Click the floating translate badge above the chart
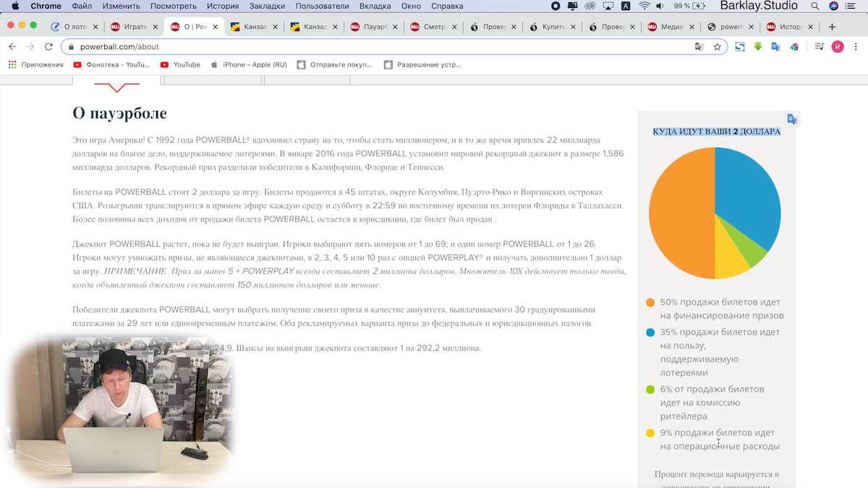The width and height of the screenshot is (868, 488). [793, 119]
